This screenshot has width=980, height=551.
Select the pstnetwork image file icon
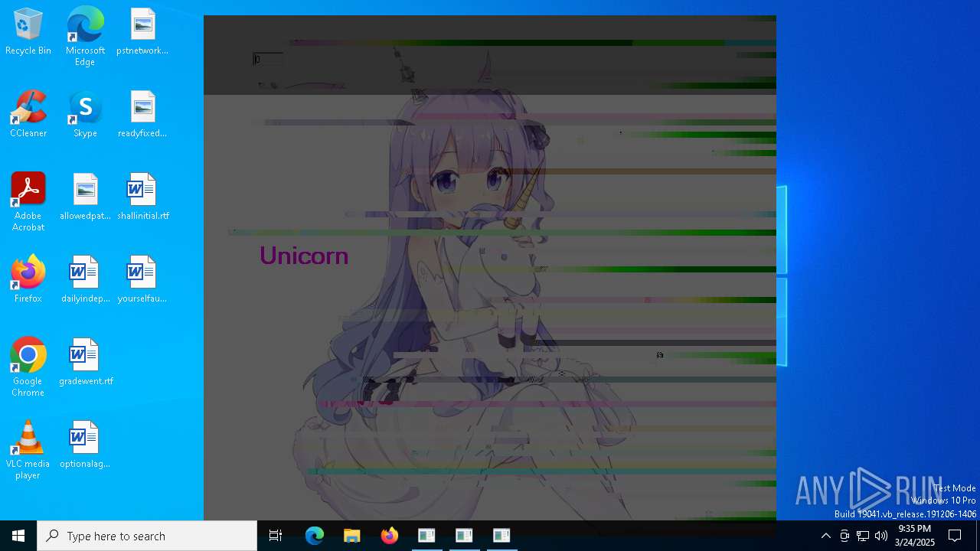[x=142, y=32]
